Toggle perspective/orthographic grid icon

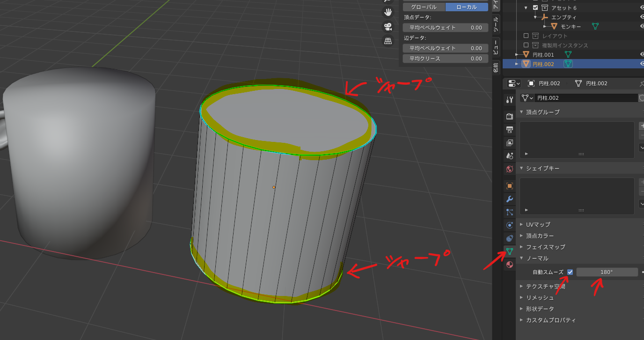(x=388, y=41)
